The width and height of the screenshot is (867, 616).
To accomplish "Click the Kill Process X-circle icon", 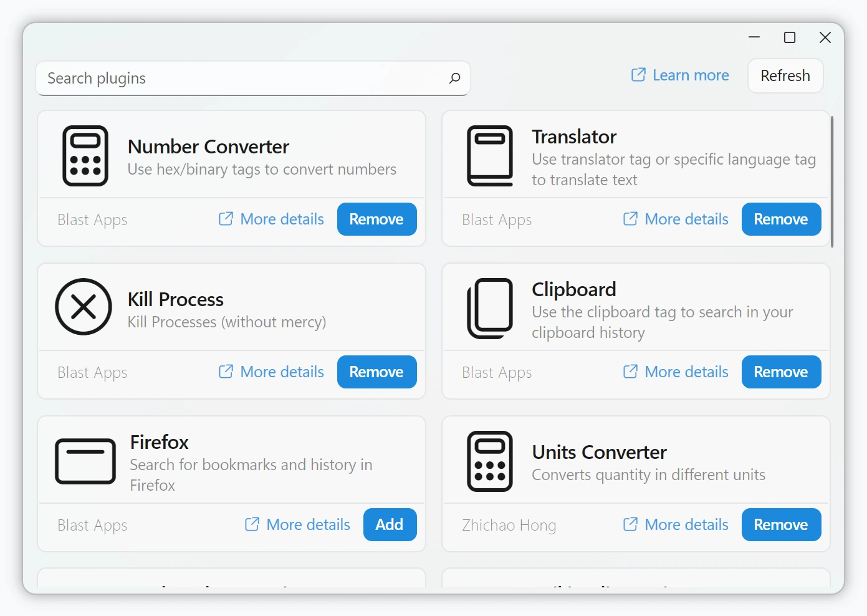I will (x=83, y=307).
